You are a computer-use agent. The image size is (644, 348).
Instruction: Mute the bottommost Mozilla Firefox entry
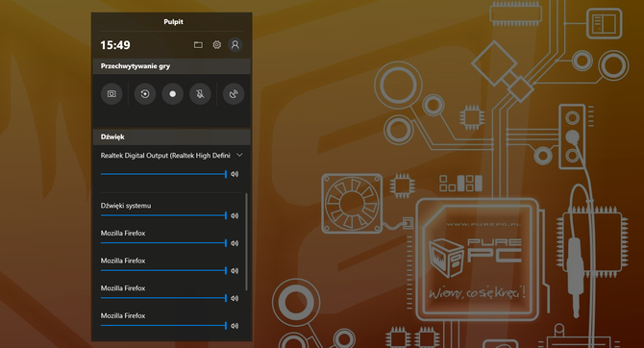(x=235, y=326)
